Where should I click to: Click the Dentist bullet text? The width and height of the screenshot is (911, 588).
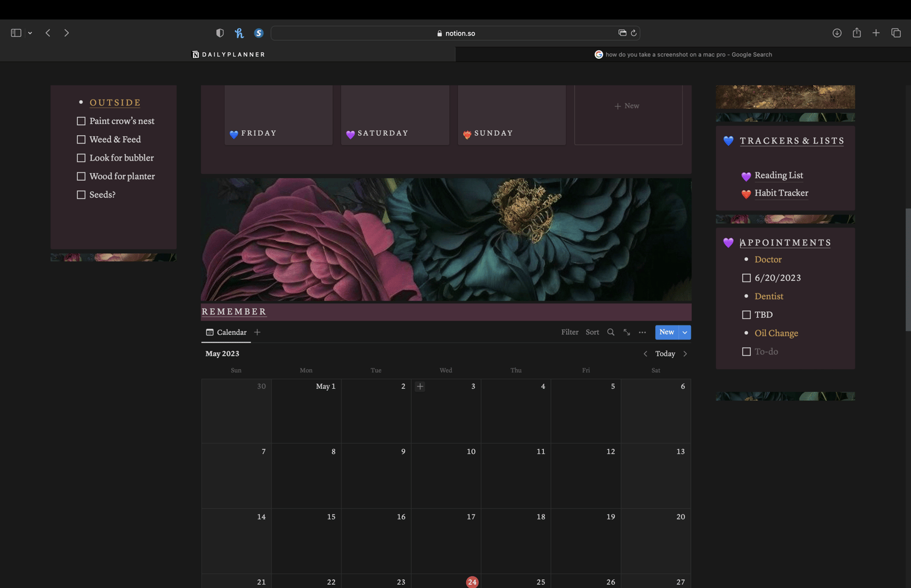(769, 296)
